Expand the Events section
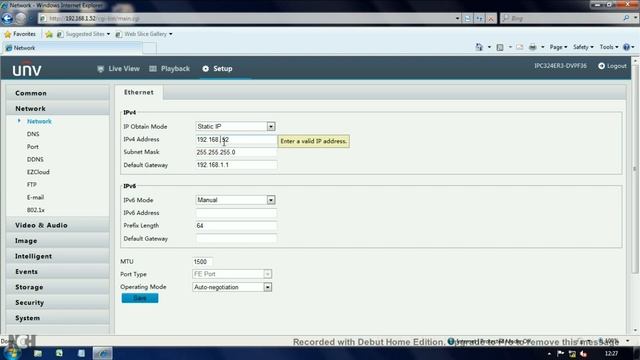The width and height of the screenshot is (640, 360). point(58,272)
